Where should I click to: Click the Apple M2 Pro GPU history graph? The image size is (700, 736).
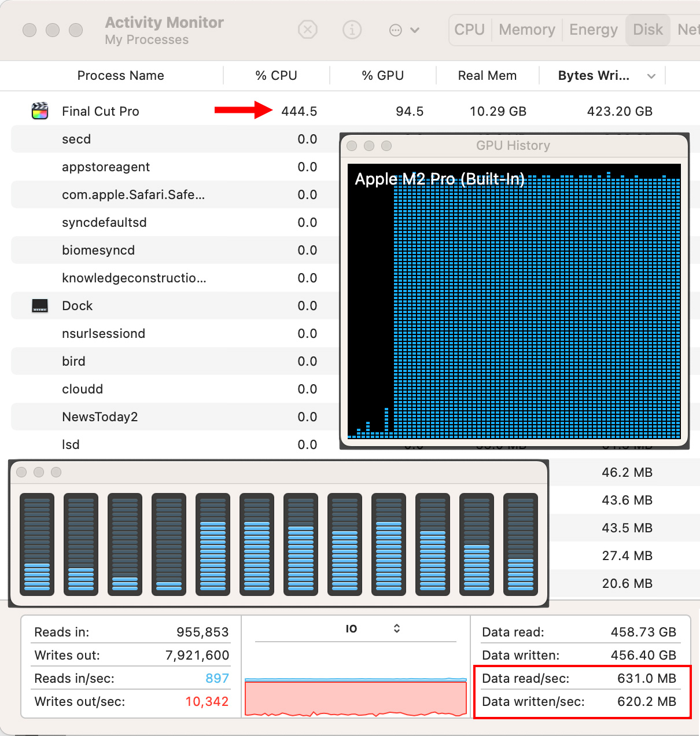point(514,301)
